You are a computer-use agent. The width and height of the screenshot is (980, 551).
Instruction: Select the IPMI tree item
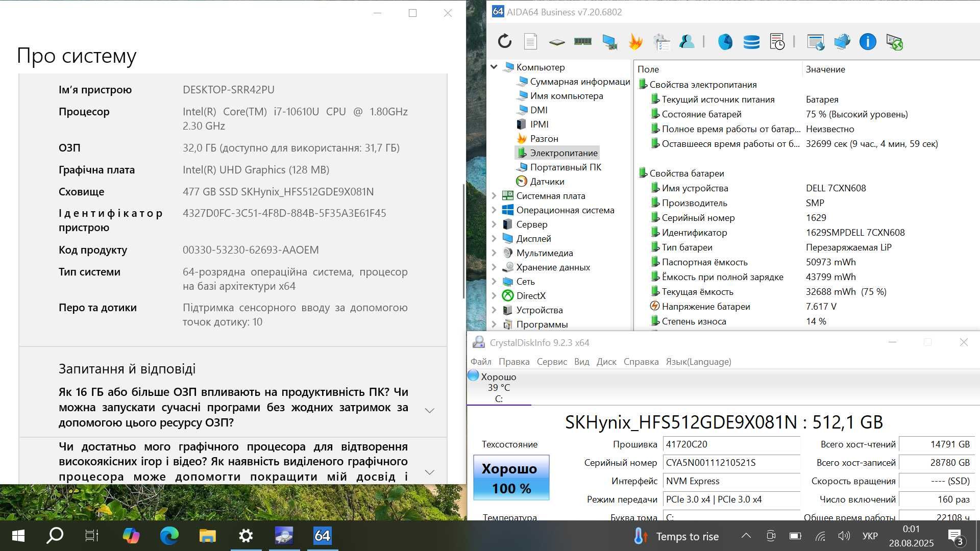coord(539,124)
